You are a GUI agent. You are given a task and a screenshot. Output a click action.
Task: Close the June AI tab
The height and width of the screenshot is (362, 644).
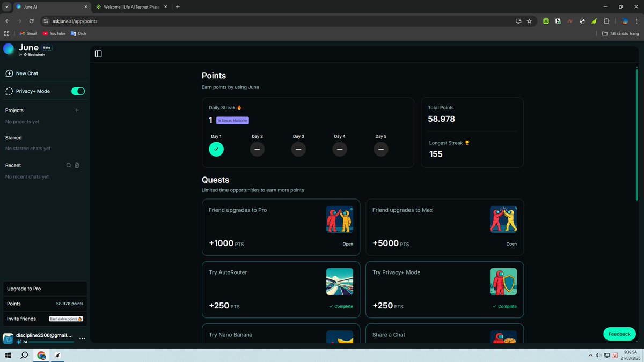(86, 7)
